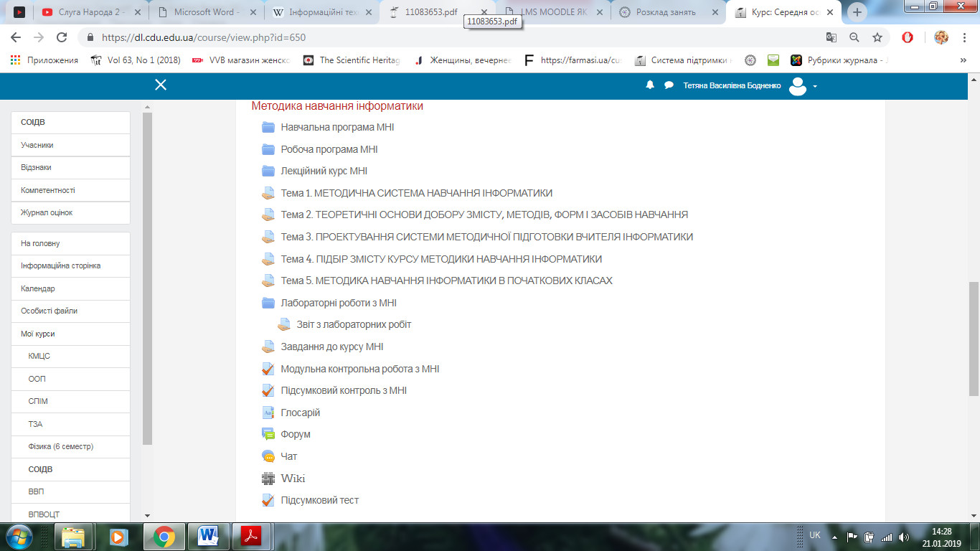The height and width of the screenshot is (551, 980).
Task: Click the Чат chat icon
Action: [x=268, y=456]
